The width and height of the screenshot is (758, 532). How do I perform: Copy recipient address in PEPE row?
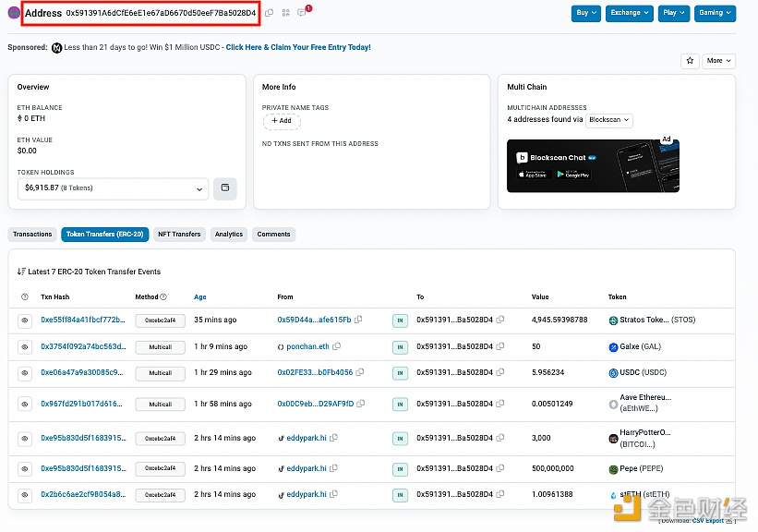pyautogui.click(x=500, y=468)
